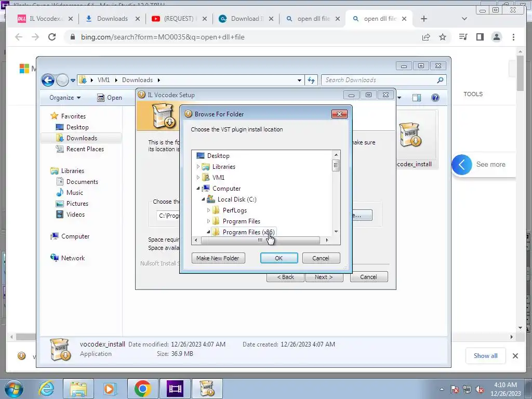Bookmark this page with star icon
The height and width of the screenshot is (399, 532).
[x=443, y=37]
